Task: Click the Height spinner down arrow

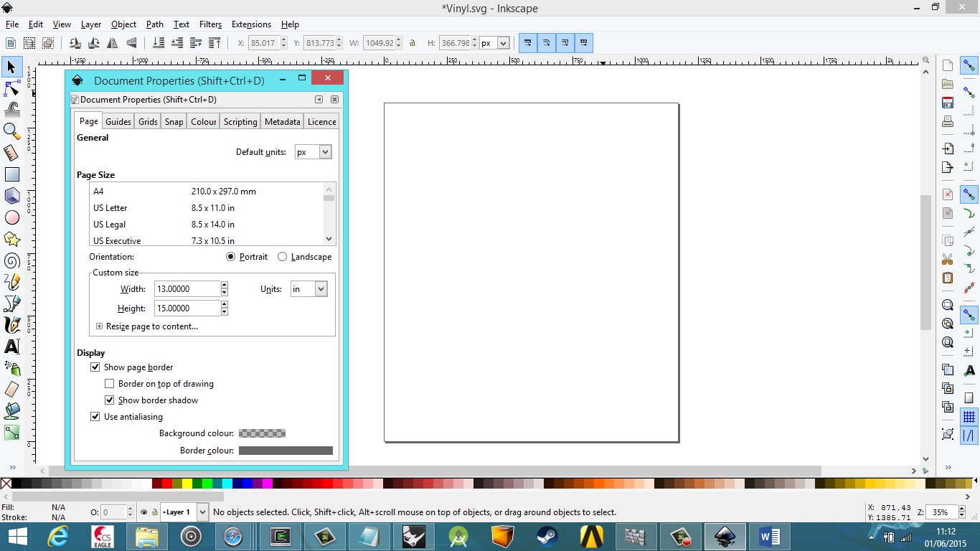Action: click(225, 312)
